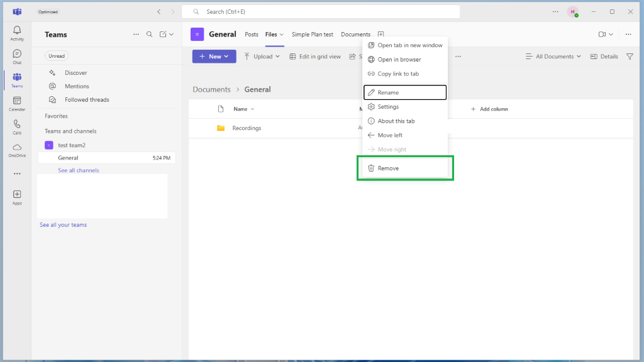The width and height of the screenshot is (644, 362).
Task: Go back with the navigation arrow
Action: point(159,12)
